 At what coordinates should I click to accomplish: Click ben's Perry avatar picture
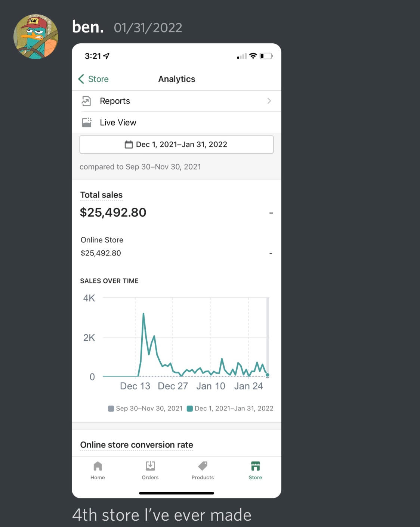36,37
